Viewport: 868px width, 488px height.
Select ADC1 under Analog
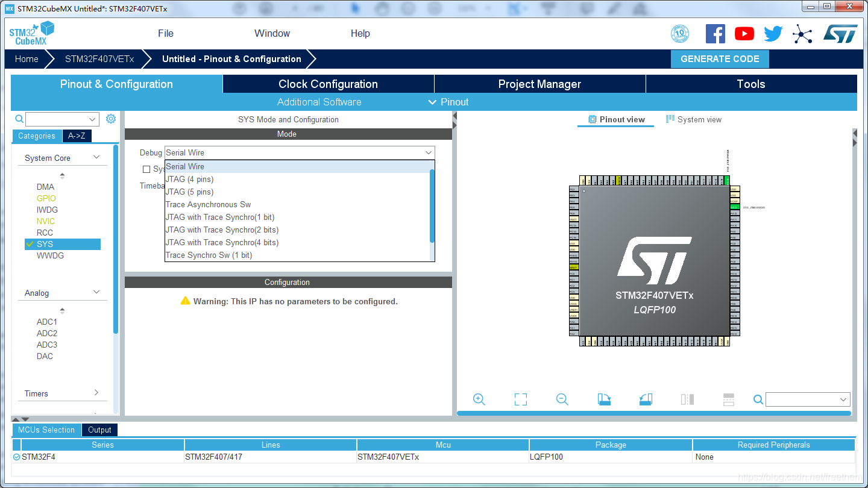[47, 322]
